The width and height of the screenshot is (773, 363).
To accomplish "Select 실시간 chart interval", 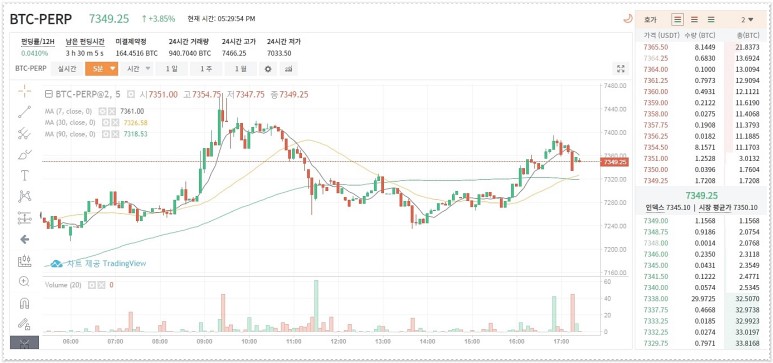I will pyautogui.click(x=67, y=69).
